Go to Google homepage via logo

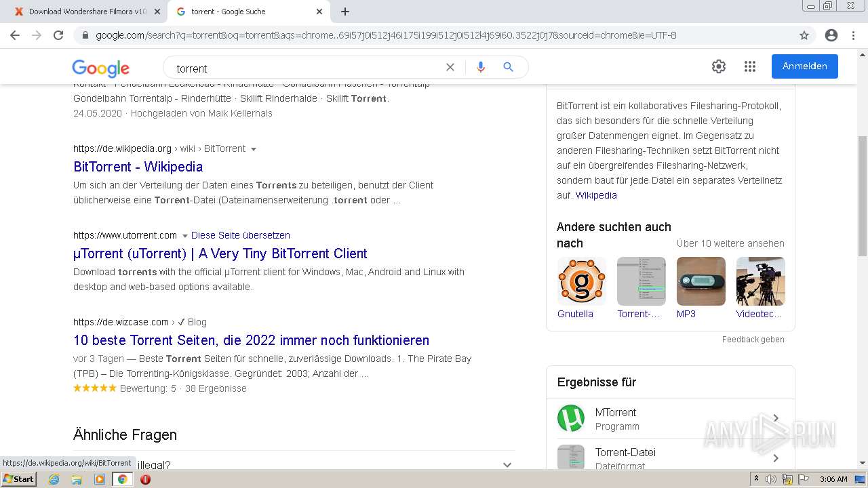pyautogui.click(x=100, y=68)
